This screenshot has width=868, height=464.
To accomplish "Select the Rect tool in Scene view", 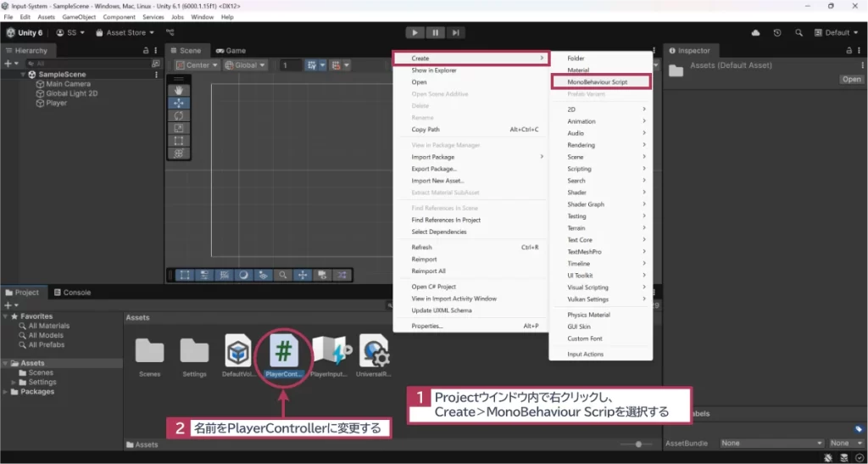I will (178, 141).
